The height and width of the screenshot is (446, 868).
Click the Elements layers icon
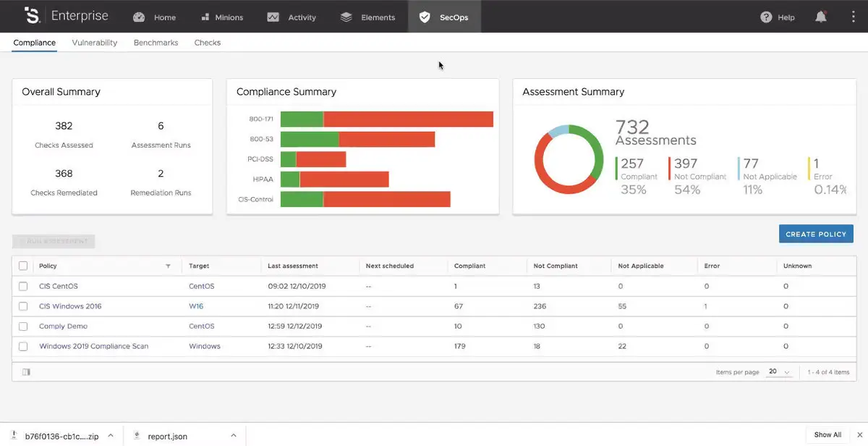pos(346,17)
